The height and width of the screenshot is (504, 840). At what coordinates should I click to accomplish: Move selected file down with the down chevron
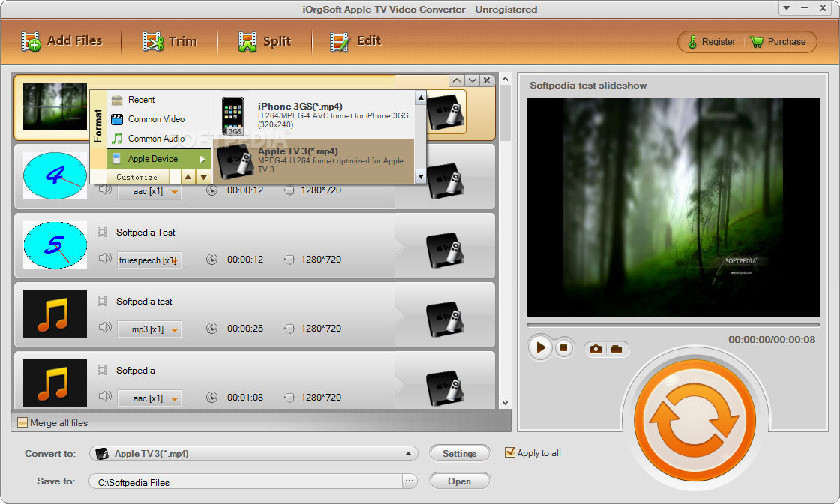472,80
